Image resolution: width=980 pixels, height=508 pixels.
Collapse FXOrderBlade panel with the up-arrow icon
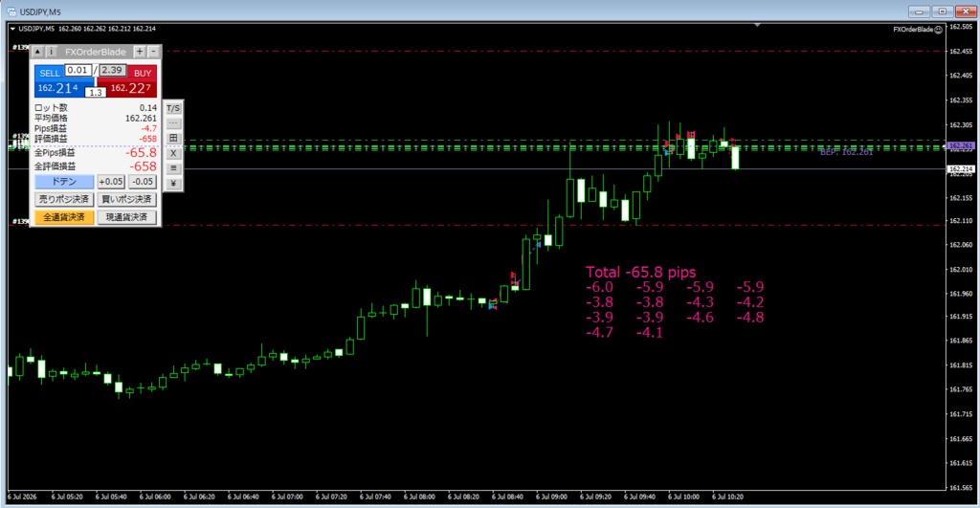pos(37,52)
